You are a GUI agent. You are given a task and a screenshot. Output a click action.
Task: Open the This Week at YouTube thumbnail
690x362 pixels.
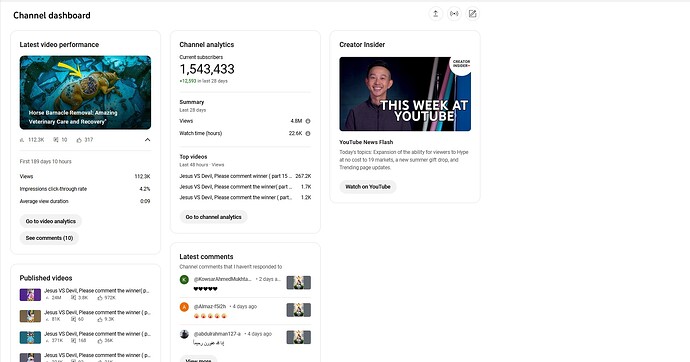click(x=405, y=94)
